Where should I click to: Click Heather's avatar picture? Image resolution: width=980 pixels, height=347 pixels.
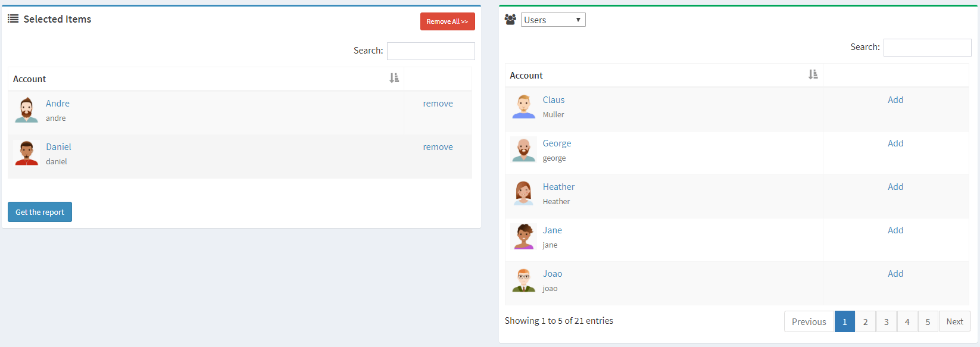click(x=523, y=193)
